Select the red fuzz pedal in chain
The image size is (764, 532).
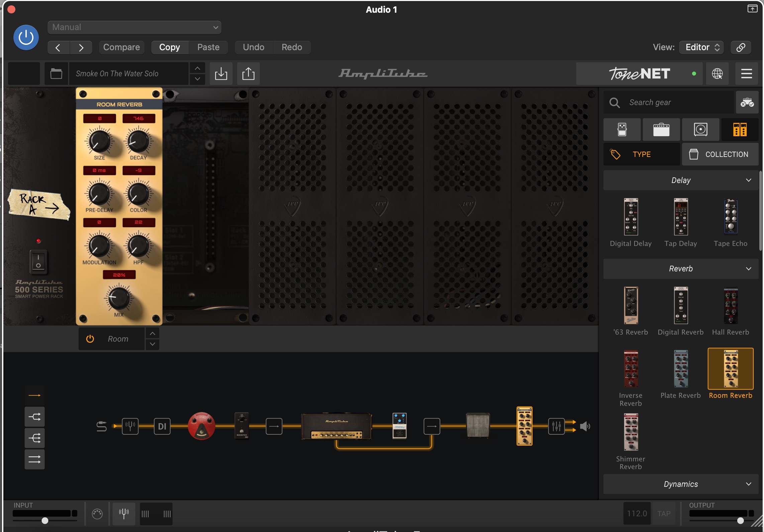201,426
